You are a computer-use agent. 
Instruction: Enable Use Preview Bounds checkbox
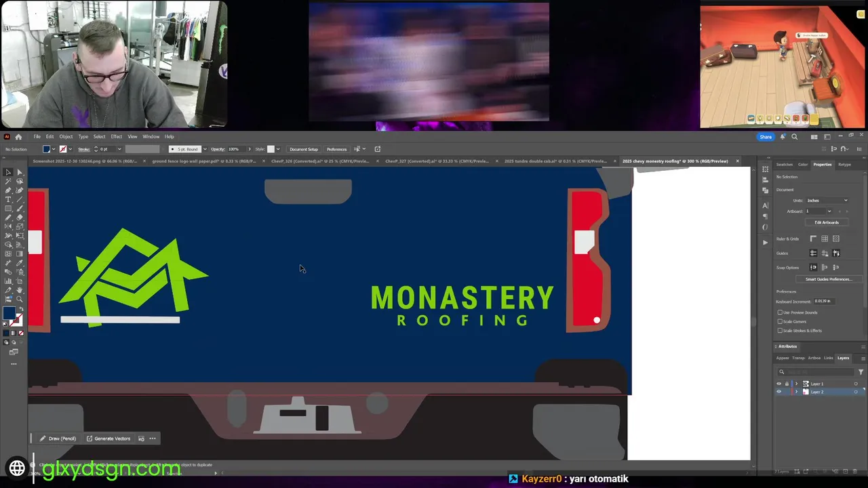coord(781,312)
